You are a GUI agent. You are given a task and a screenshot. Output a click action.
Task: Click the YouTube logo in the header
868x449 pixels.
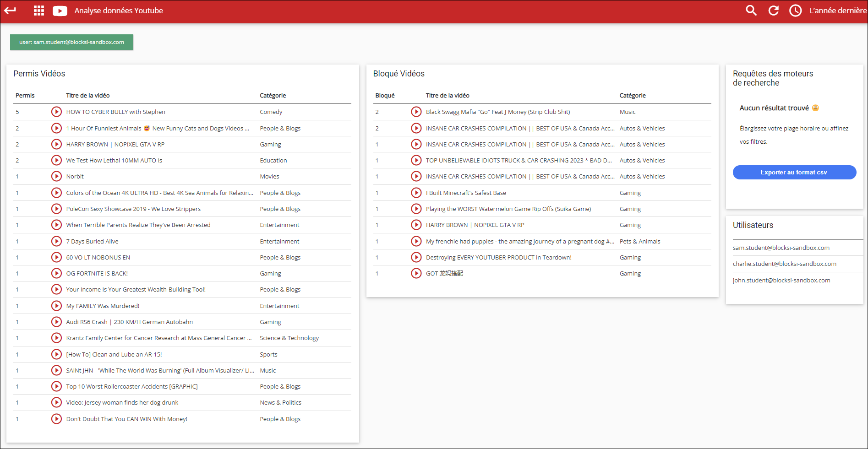pos(60,11)
